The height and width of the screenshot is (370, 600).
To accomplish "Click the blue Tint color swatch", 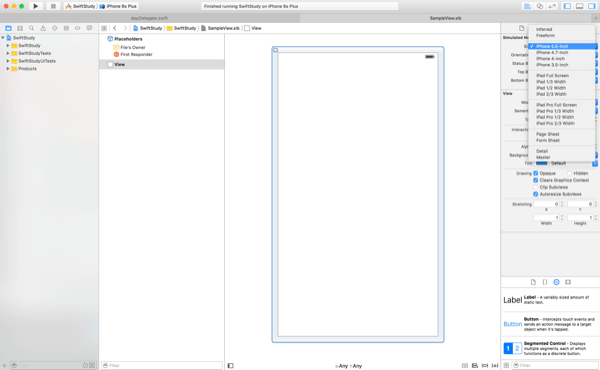I will coord(541,163).
